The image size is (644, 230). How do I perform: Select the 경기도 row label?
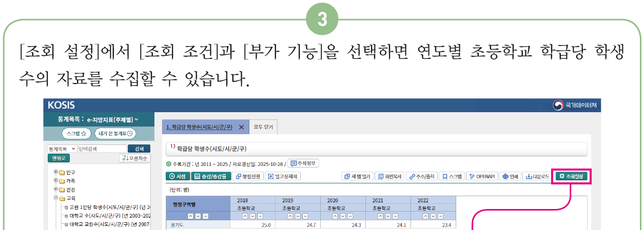coord(198,224)
